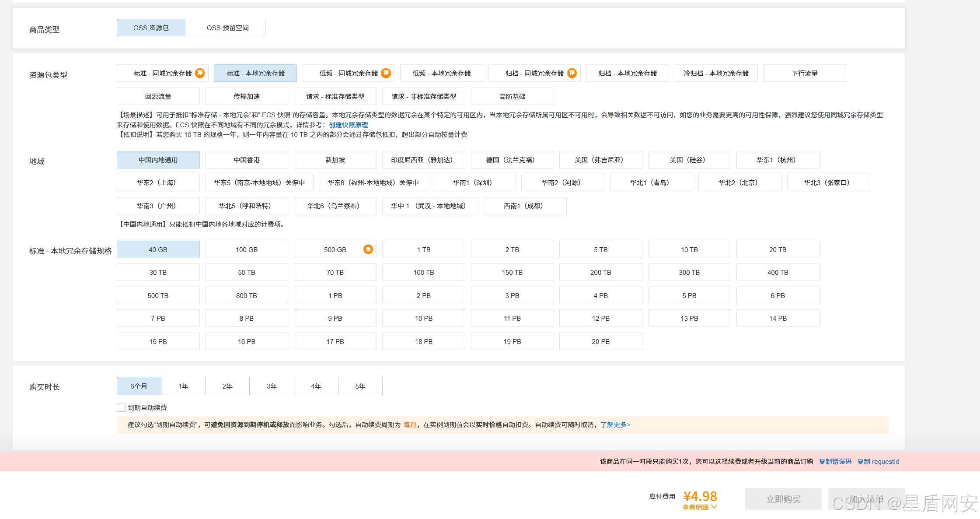Choose the 下行流量 resource package type
Viewport: 980px width, 519px height.
coord(804,73)
